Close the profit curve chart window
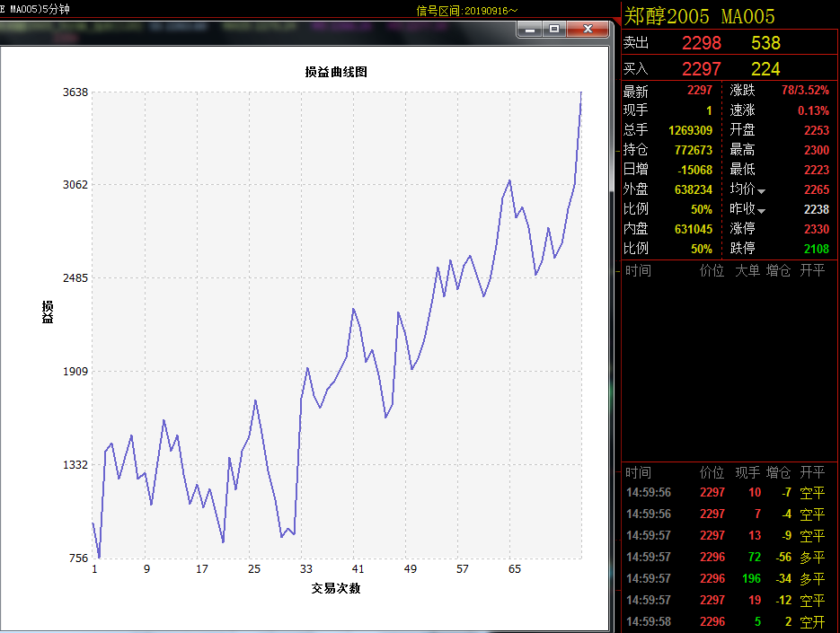Screen dimensions: 840x633 pyautogui.click(x=588, y=30)
